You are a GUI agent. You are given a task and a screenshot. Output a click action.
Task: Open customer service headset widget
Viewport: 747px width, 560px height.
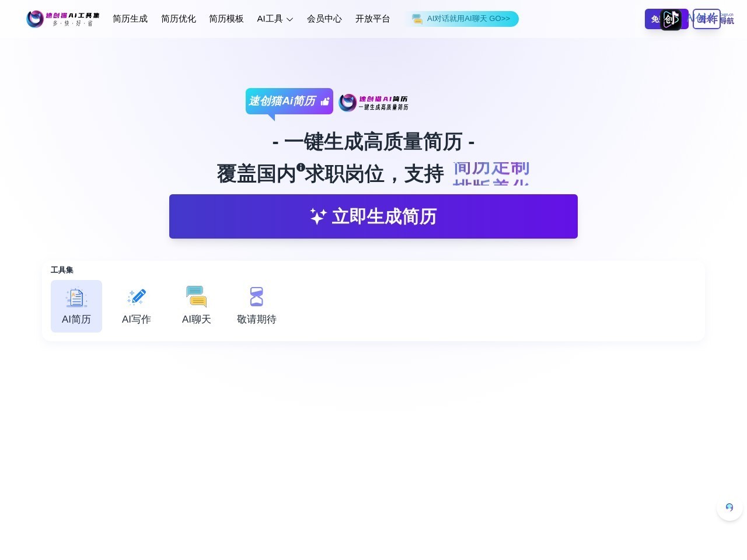coord(729,508)
